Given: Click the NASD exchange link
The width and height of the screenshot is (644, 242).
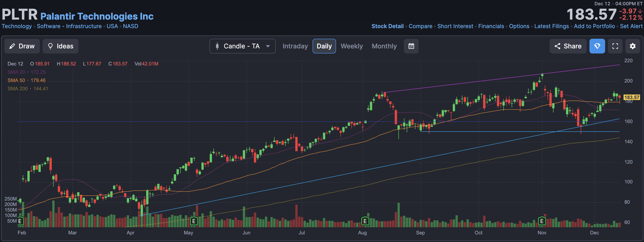Looking at the screenshot, I should pyautogui.click(x=131, y=26).
